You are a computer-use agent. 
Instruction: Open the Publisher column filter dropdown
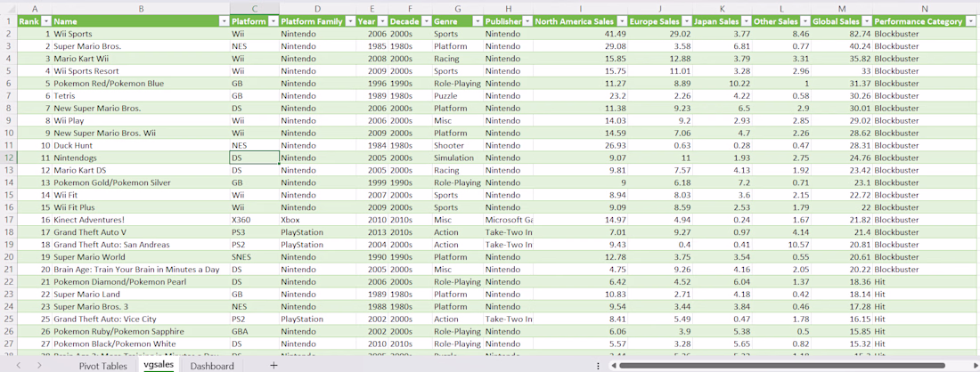click(527, 21)
